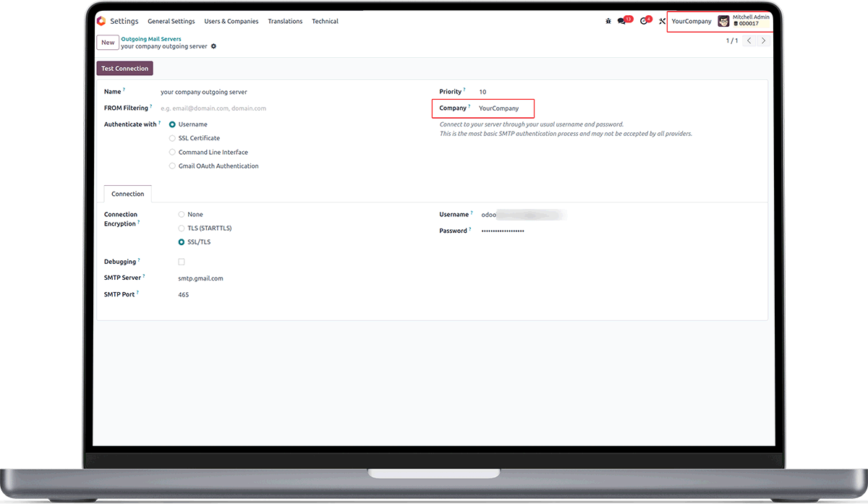Click the Password field with dots
The height and width of the screenshot is (504, 868).
tap(503, 231)
